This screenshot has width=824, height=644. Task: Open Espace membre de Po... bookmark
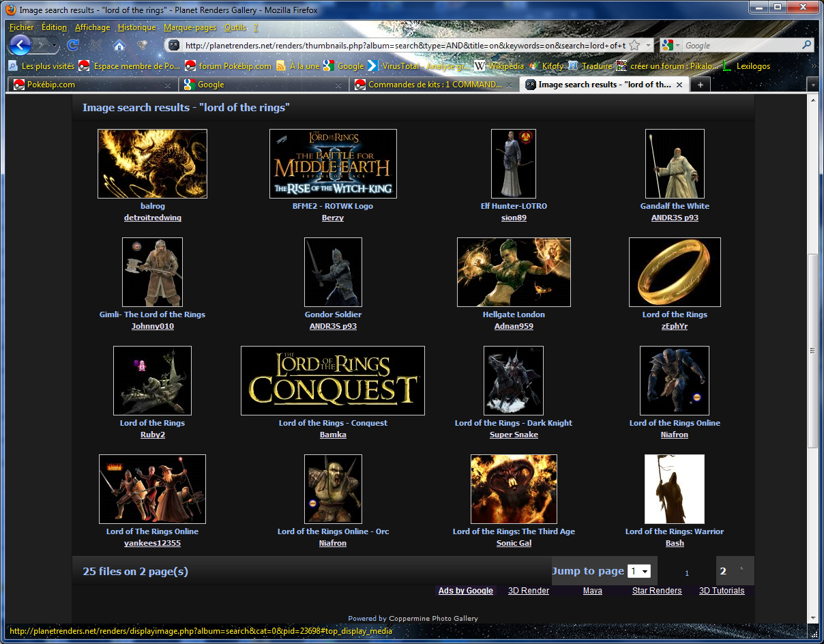tap(130, 66)
